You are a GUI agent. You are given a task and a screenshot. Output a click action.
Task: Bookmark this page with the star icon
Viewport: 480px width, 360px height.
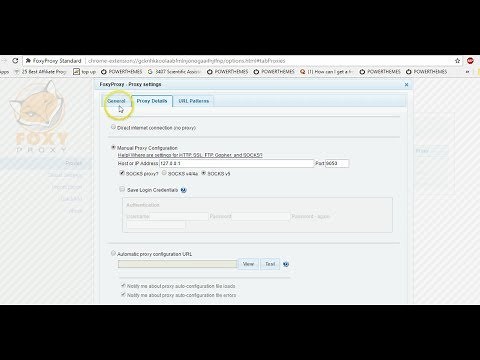[x=457, y=61]
